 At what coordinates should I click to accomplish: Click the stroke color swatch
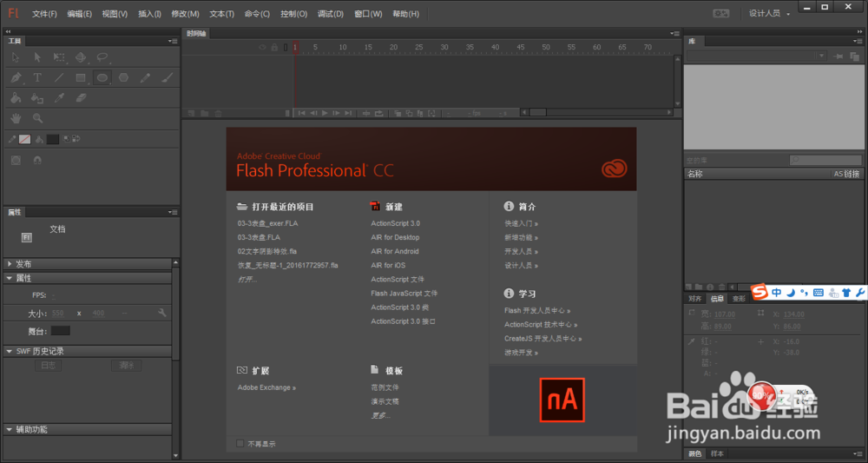pyautogui.click(x=25, y=139)
